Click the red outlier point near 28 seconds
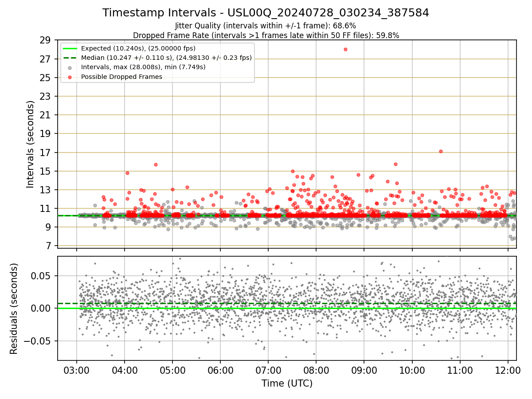The height and width of the screenshot is (399, 532). click(x=345, y=49)
